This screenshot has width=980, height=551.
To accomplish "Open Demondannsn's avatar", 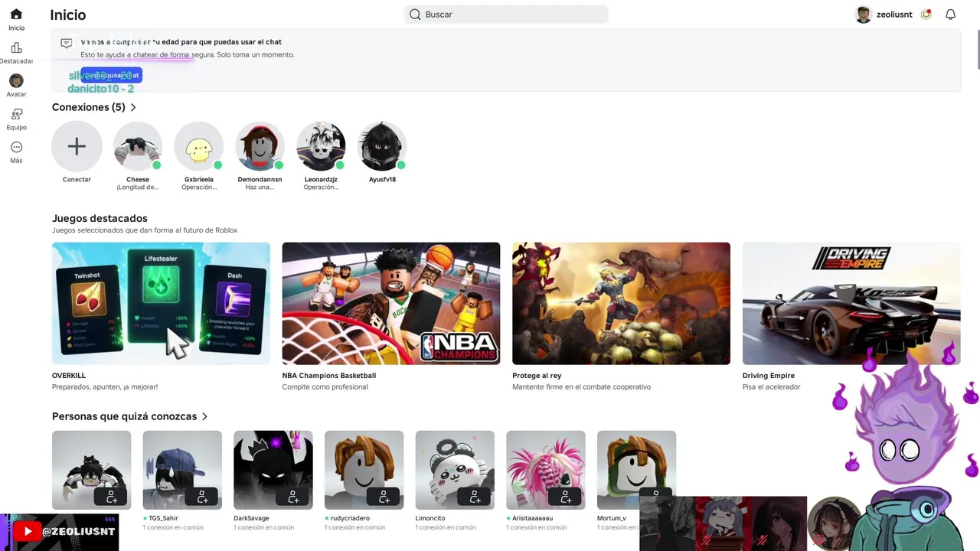I will tap(260, 146).
